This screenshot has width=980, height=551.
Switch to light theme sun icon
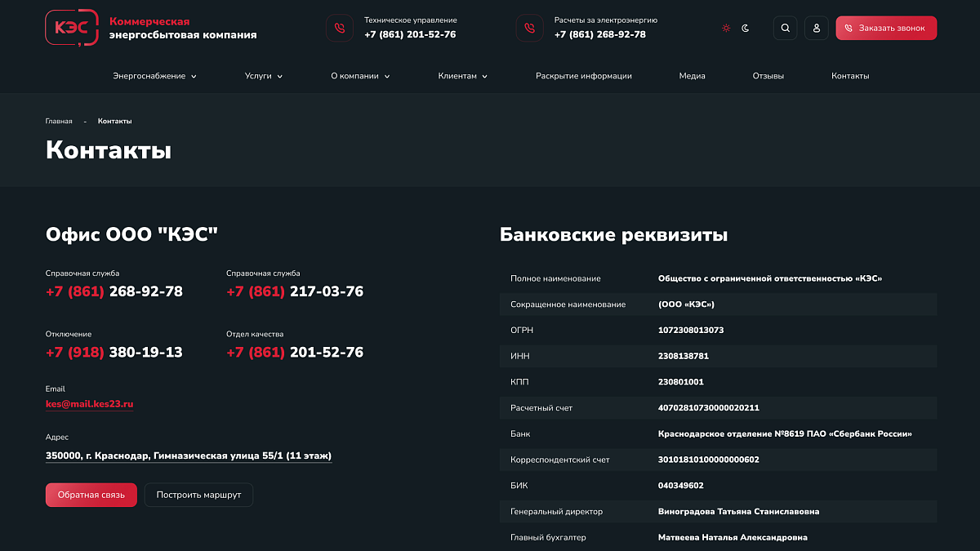coord(726,28)
